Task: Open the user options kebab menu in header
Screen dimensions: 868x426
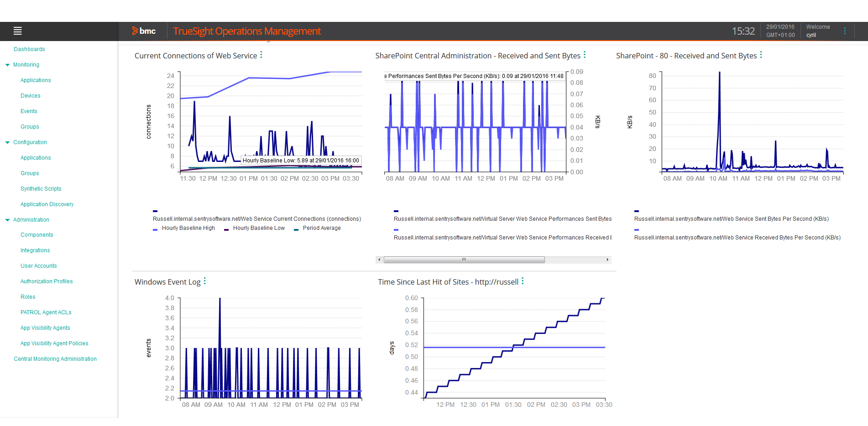Action: click(x=845, y=31)
